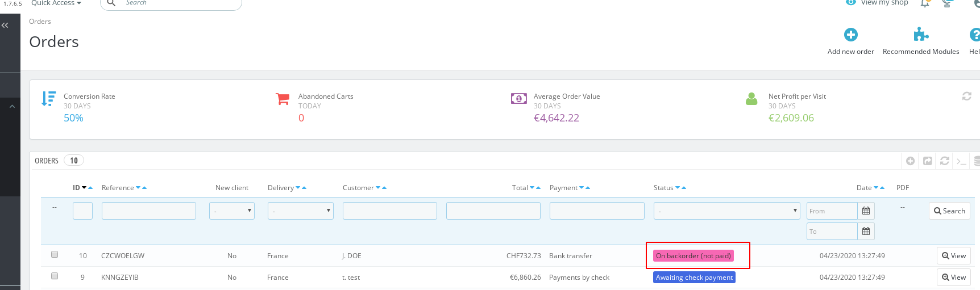The width and height of the screenshot is (980, 290).
Task: Sort Reference column descending
Action: [x=138, y=187]
